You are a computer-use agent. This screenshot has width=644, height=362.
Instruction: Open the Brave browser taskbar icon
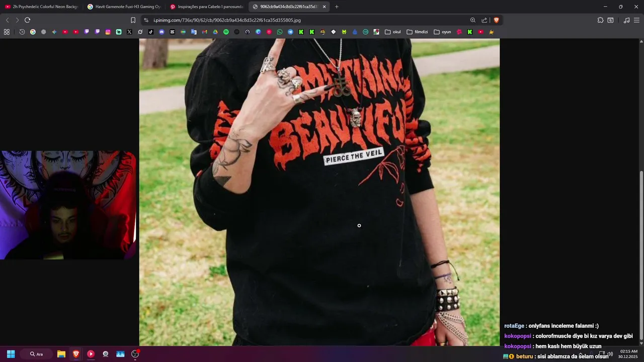coord(76,354)
